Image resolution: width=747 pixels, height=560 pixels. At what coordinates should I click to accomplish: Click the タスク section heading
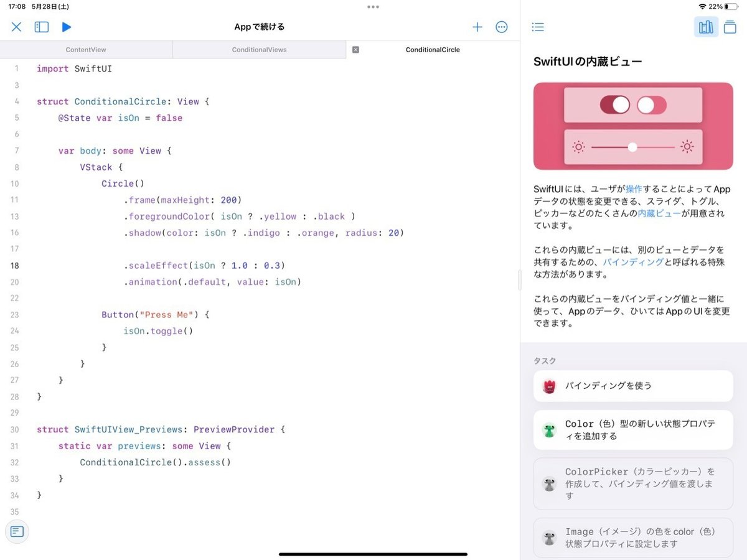pos(545,361)
